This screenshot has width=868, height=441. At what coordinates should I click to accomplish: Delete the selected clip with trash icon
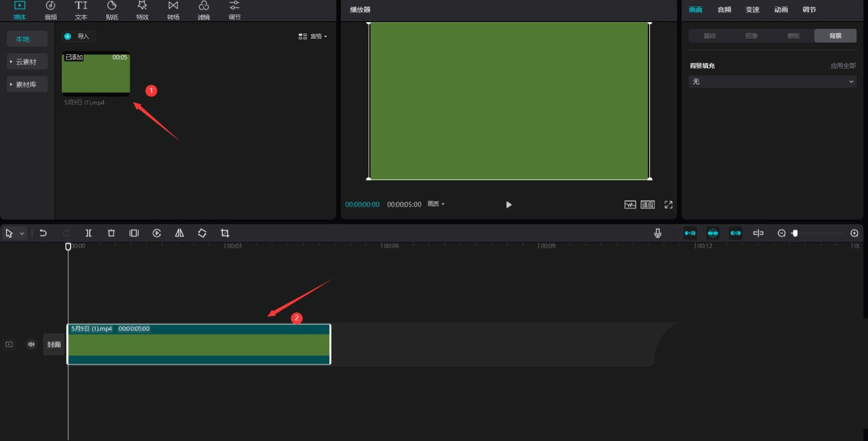coord(111,233)
